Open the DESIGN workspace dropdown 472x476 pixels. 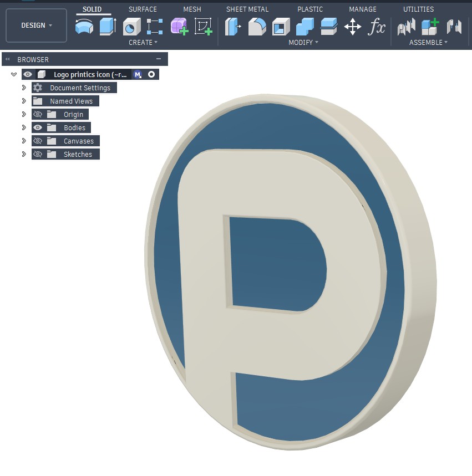(36, 25)
